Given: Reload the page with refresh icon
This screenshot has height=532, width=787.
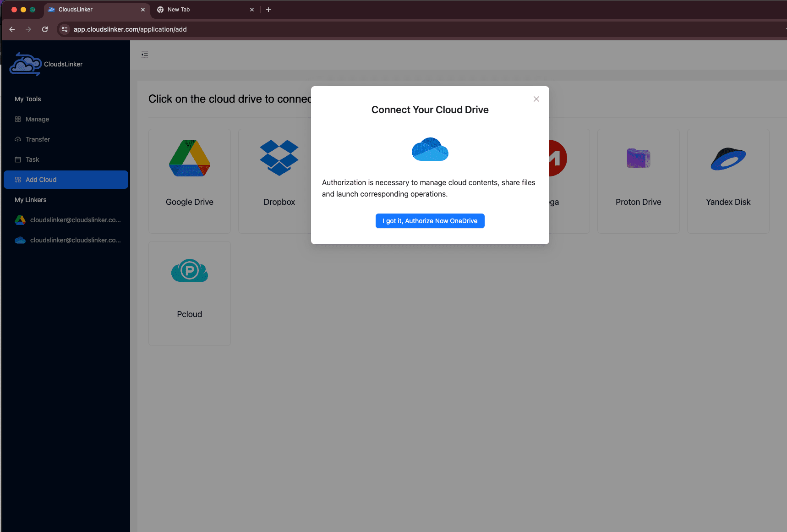Looking at the screenshot, I should coord(45,29).
